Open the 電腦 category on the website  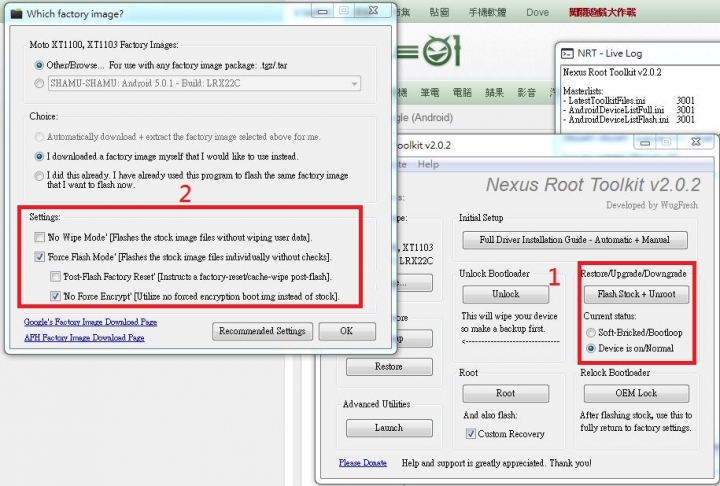pyautogui.click(x=462, y=93)
